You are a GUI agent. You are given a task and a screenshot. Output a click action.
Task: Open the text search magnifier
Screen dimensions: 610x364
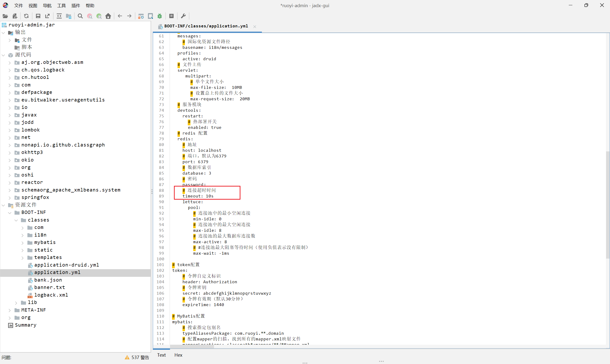pyautogui.click(x=80, y=16)
